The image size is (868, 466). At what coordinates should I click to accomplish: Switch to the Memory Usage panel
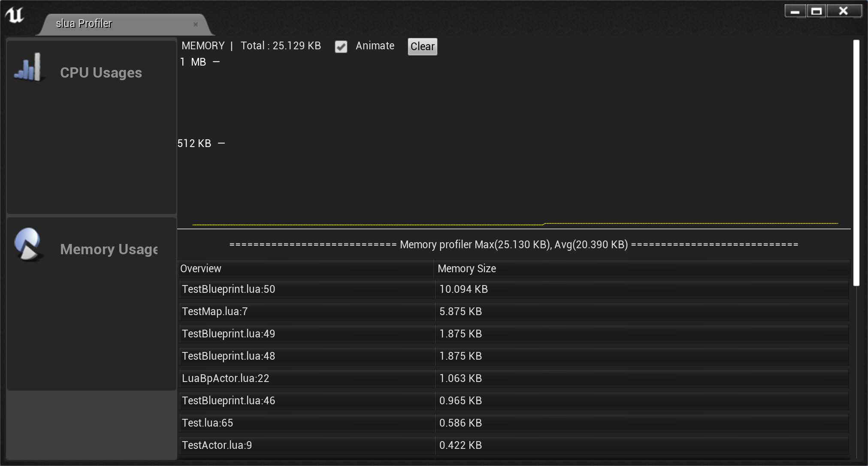click(x=109, y=250)
